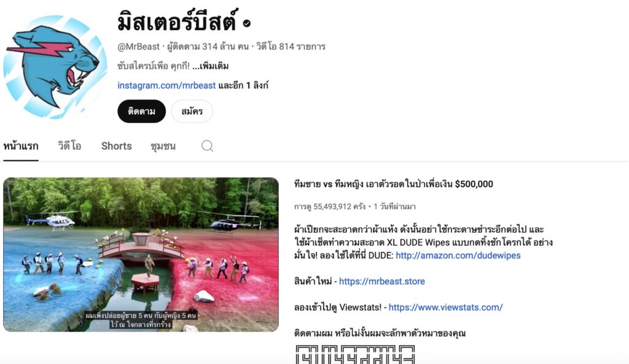Open the instagram.com/mrbeast link
The image size is (629, 364).
166,85
